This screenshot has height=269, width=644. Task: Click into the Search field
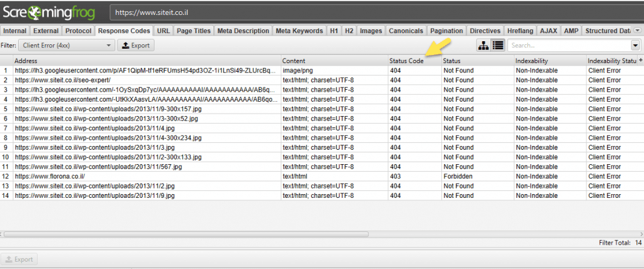click(569, 46)
